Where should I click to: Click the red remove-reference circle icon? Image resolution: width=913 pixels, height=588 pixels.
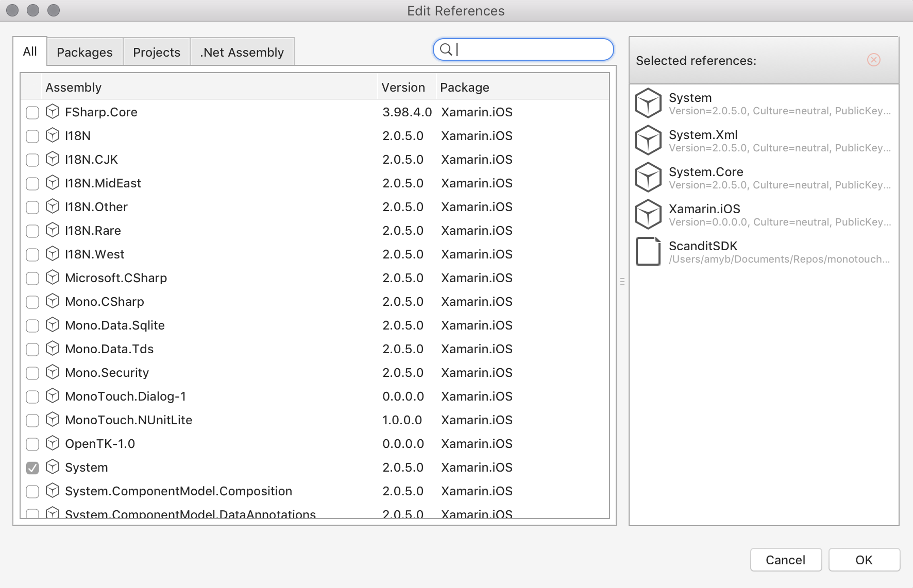[x=874, y=60]
